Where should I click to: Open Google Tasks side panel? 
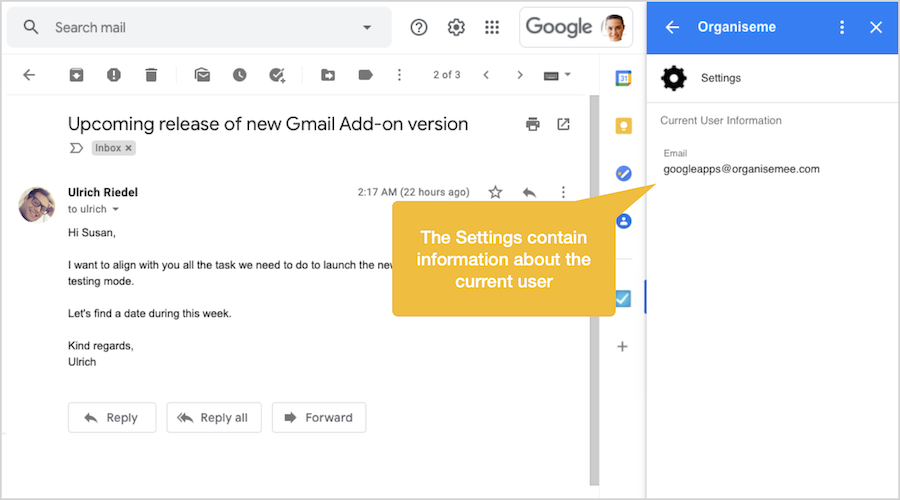(623, 173)
